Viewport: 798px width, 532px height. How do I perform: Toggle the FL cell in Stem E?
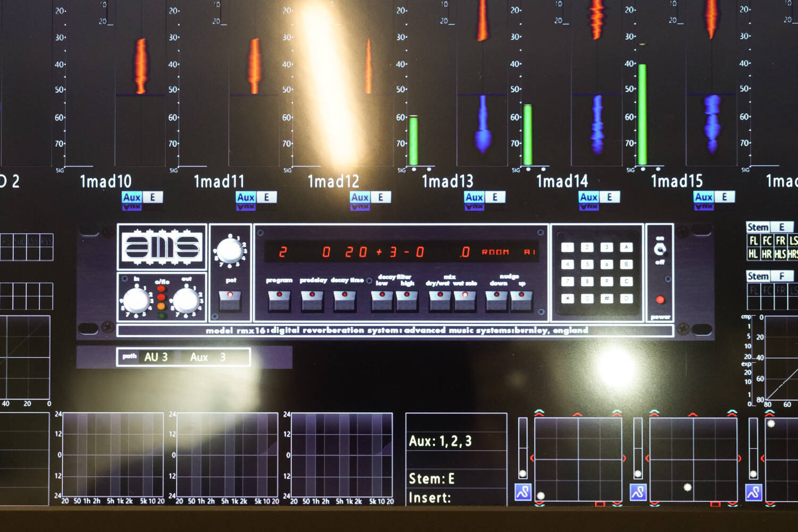click(754, 241)
